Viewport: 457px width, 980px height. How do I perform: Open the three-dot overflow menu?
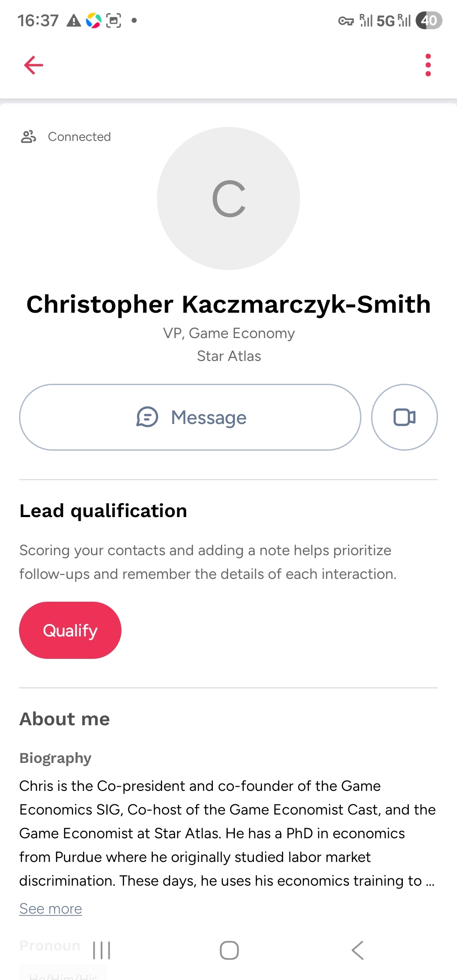(x=428, y=65)
